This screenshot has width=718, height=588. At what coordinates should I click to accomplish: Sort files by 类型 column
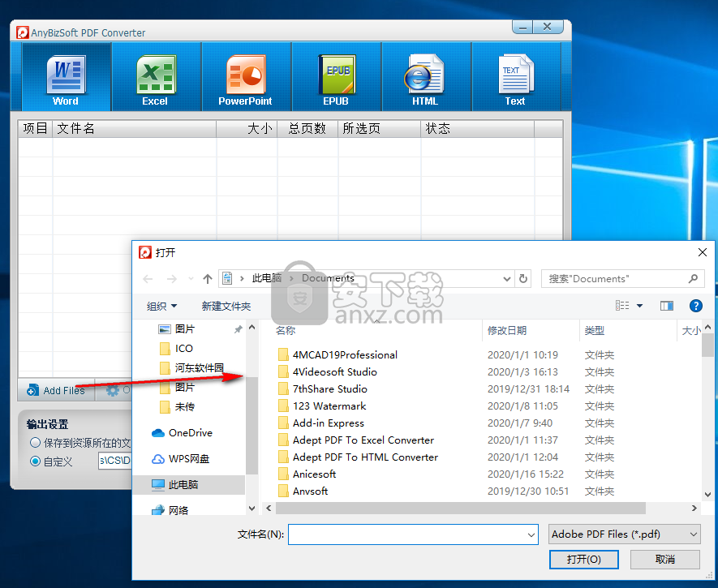tap(595, 330)
